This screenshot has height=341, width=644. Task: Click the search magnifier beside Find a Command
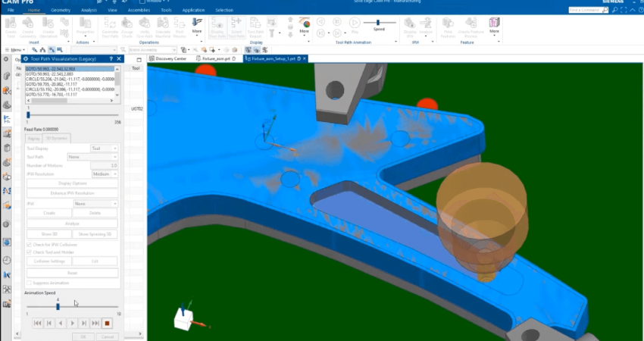click(x=605, y=11)
